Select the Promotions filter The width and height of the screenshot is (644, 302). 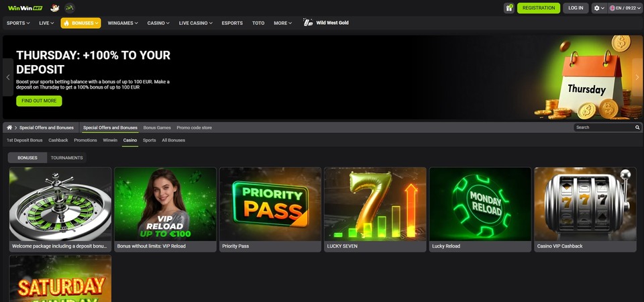[x=85, y=140]
